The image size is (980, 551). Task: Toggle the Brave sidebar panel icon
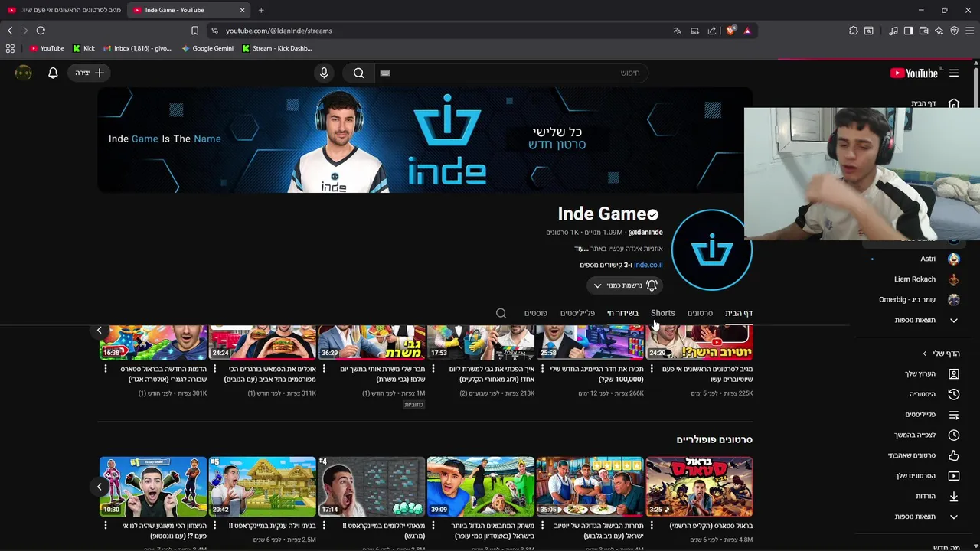[909, 31]
